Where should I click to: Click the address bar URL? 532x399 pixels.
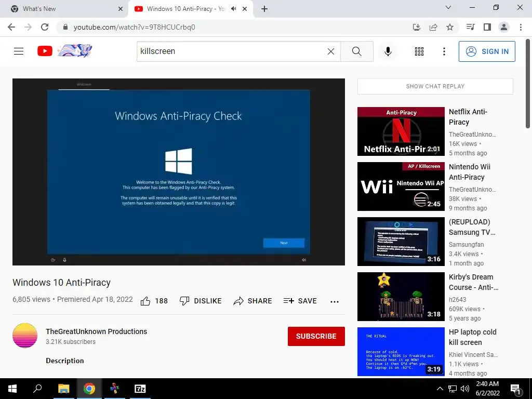(x=134, y=27)
